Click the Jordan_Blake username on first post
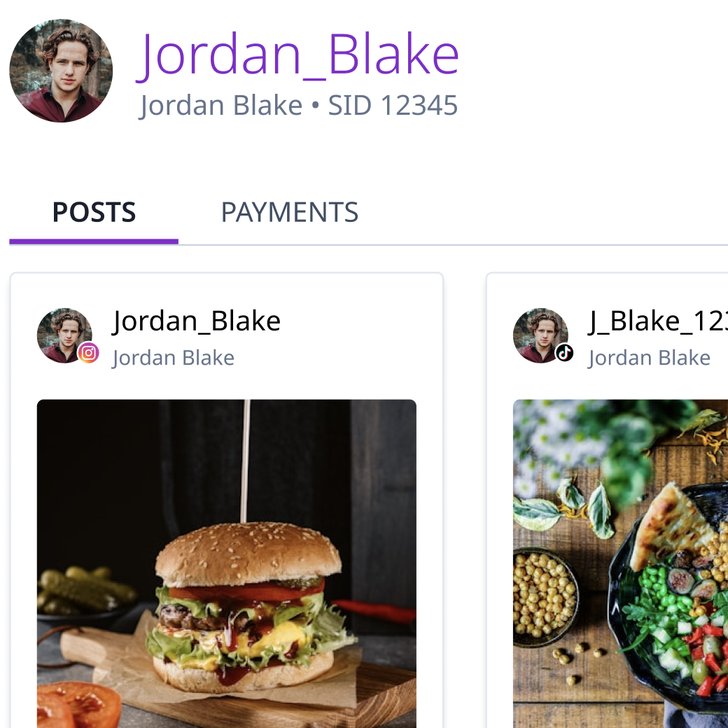728x728 pixels. click(x=197, y=321)
